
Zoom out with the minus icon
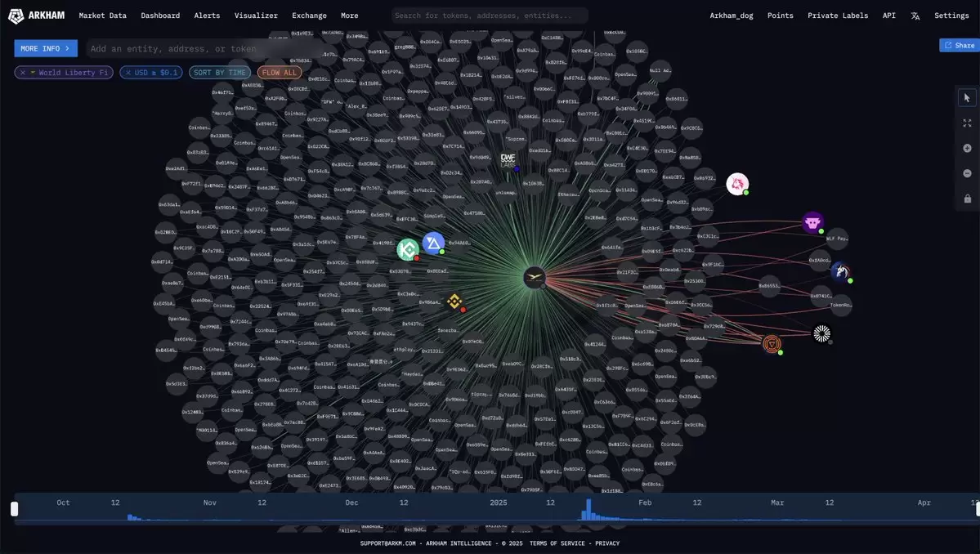tap(967, 173)
